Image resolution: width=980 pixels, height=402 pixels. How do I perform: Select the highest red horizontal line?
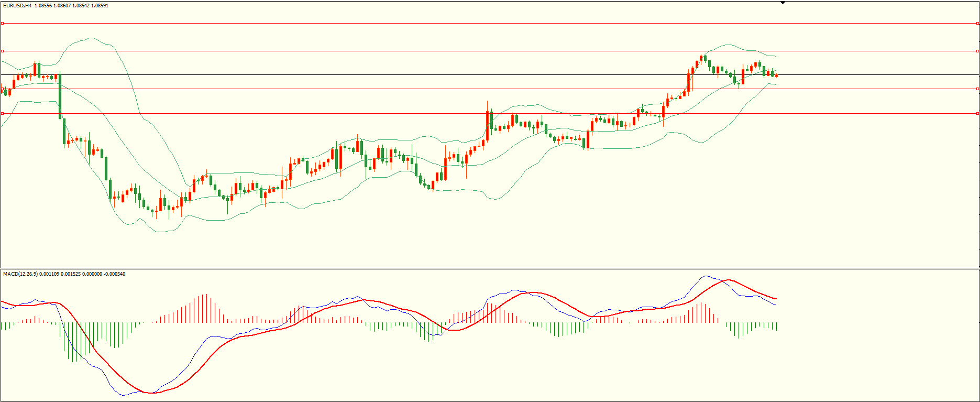490,23
